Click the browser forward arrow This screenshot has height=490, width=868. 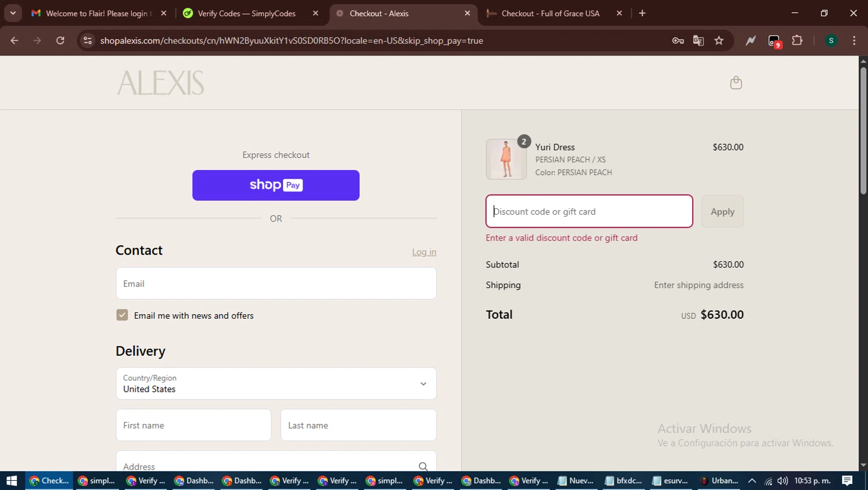click(x=37, y=40)
